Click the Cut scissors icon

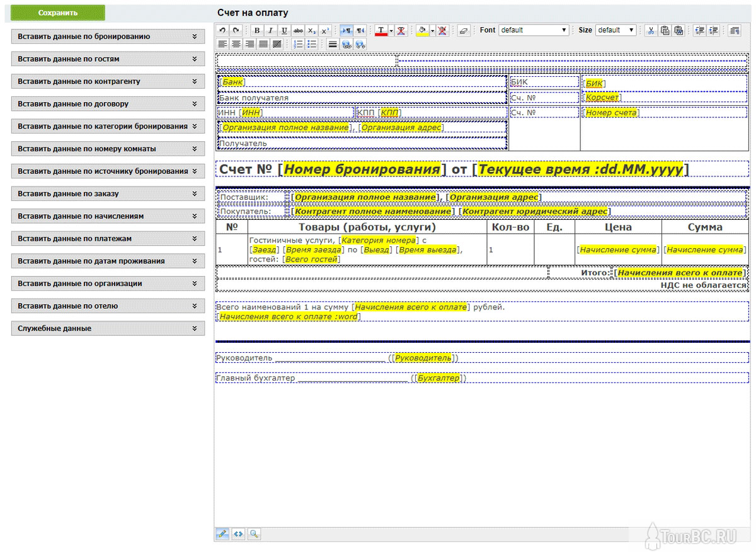pyautogui.click(x=651, y=30)
